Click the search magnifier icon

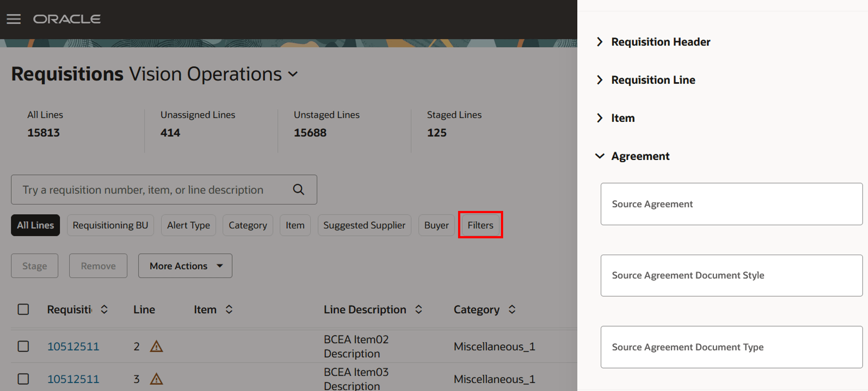299,190
